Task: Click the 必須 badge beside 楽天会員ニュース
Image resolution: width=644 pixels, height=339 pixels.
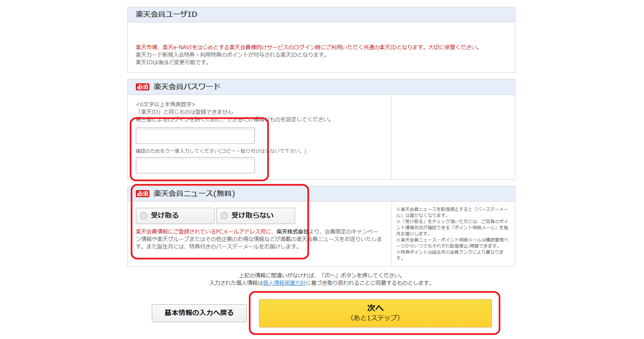Action: tap(143, 193)
